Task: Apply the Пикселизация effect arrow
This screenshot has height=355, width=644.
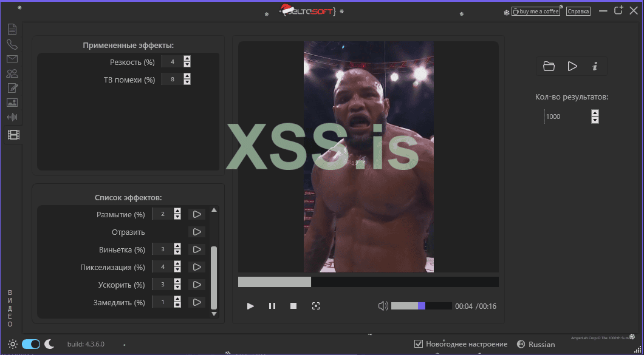Action: tap(197, 267)
